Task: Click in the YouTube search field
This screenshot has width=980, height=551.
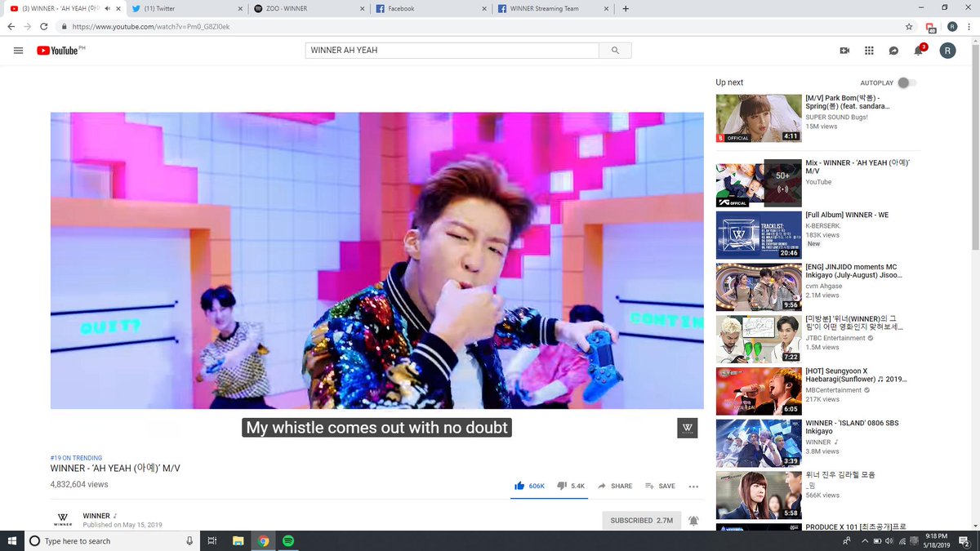Action: 452,51
